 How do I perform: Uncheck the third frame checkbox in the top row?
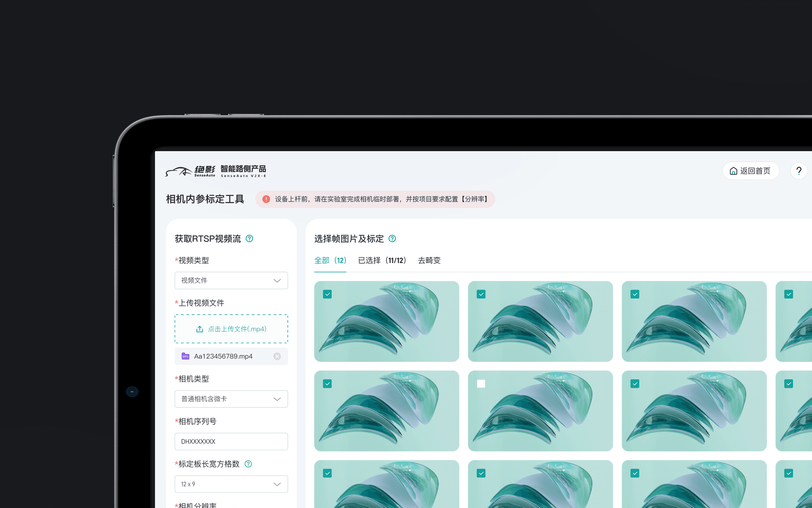[635, 294]
